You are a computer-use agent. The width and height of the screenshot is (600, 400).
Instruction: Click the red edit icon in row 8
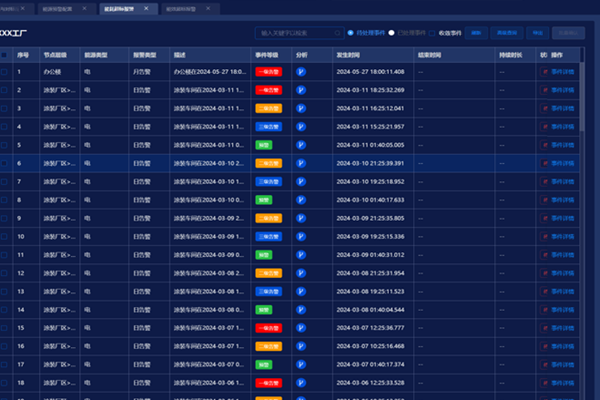pos(546,199)
